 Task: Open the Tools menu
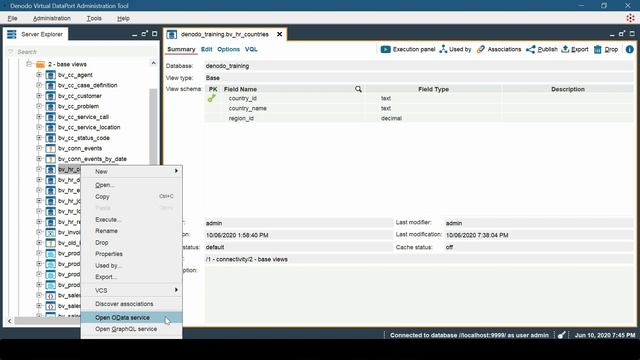pyautogui.click(x=94, y=18)
